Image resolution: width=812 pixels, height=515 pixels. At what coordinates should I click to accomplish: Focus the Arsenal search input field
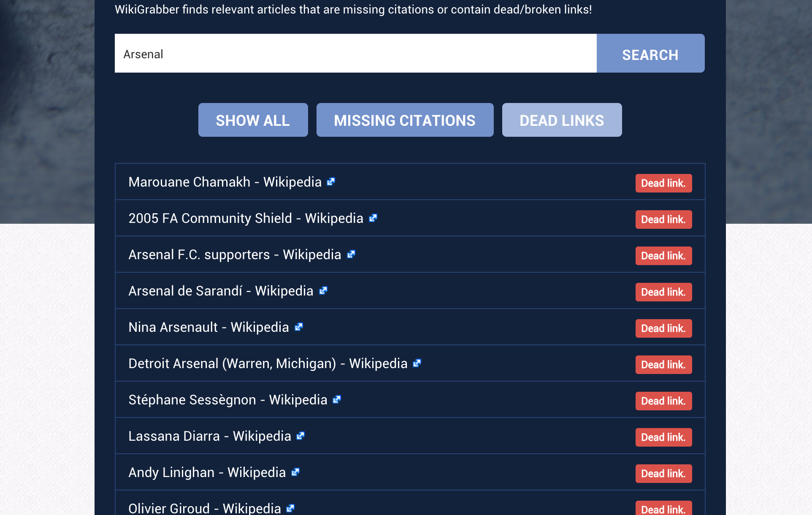pos(356,53)
